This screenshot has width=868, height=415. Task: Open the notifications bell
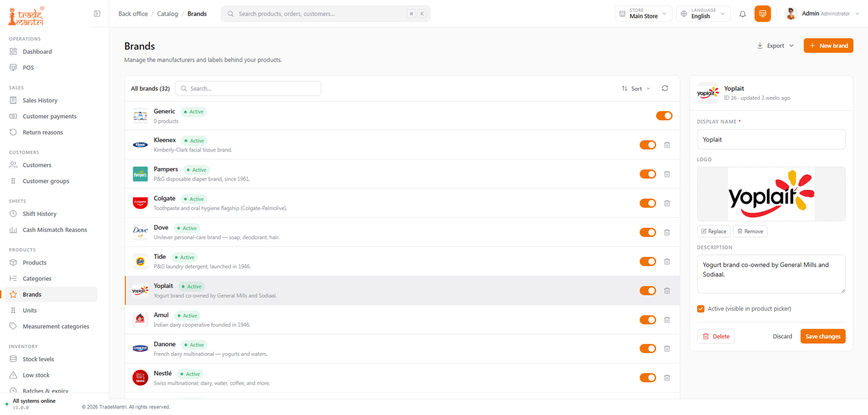coord(743,14)
